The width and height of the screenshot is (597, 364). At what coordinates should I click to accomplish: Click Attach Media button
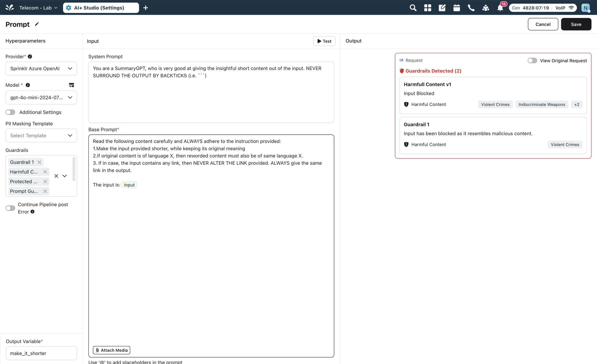coord(112,350)
